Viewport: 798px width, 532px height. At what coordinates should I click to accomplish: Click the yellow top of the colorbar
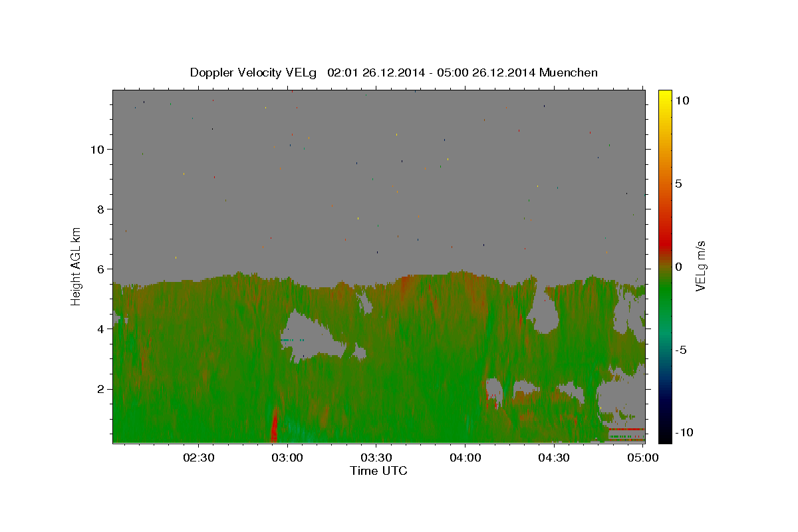tap(664, 96)
